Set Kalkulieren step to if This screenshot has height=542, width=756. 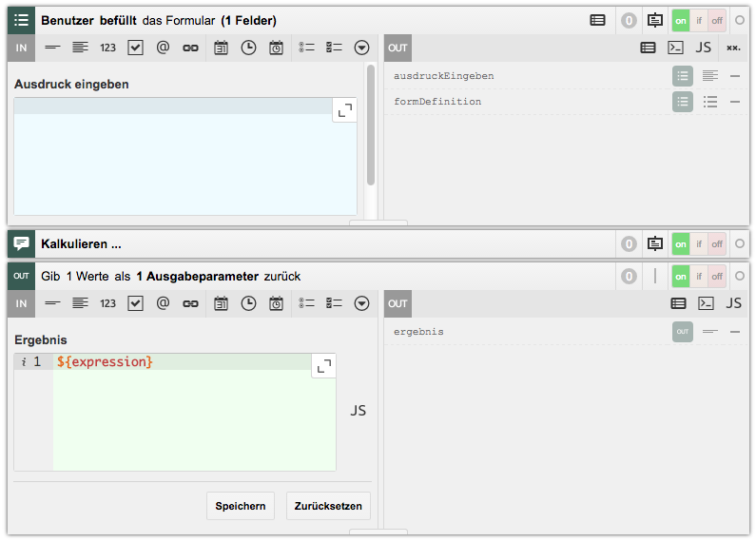click(x=699, y=244)
